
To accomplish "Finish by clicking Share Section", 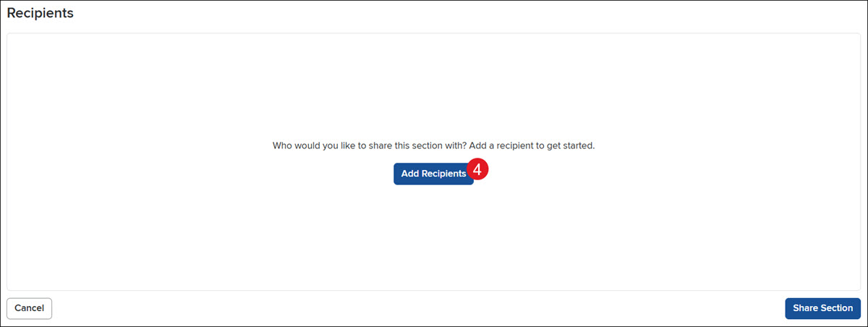I will point(822,308).
